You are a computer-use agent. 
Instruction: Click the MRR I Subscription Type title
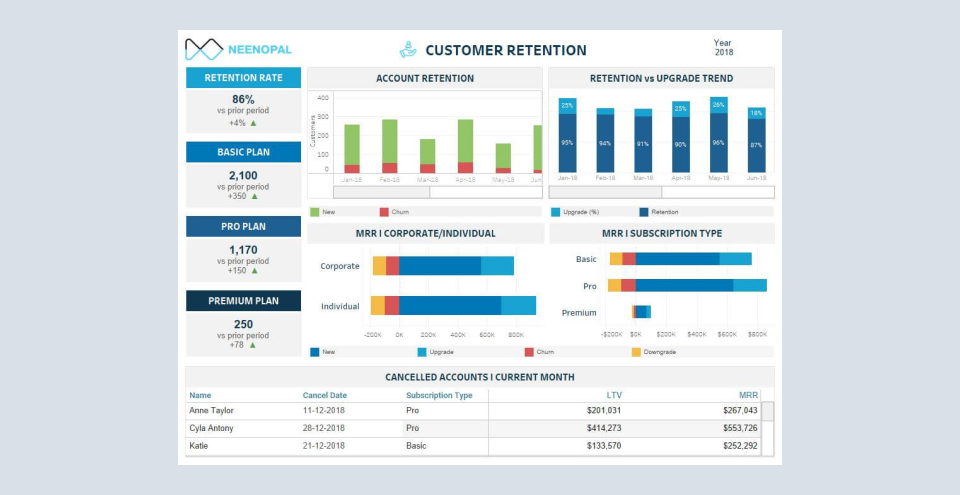pos(662,233)
